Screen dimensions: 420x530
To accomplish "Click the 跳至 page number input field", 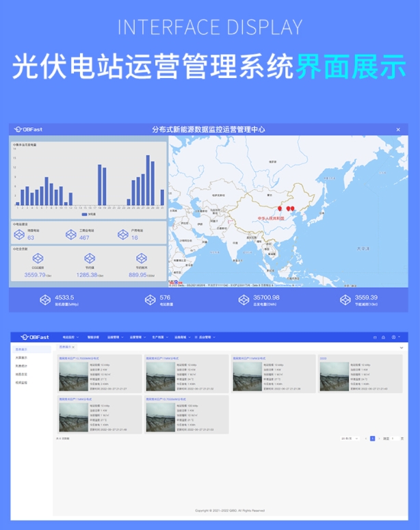I will 395,438.
